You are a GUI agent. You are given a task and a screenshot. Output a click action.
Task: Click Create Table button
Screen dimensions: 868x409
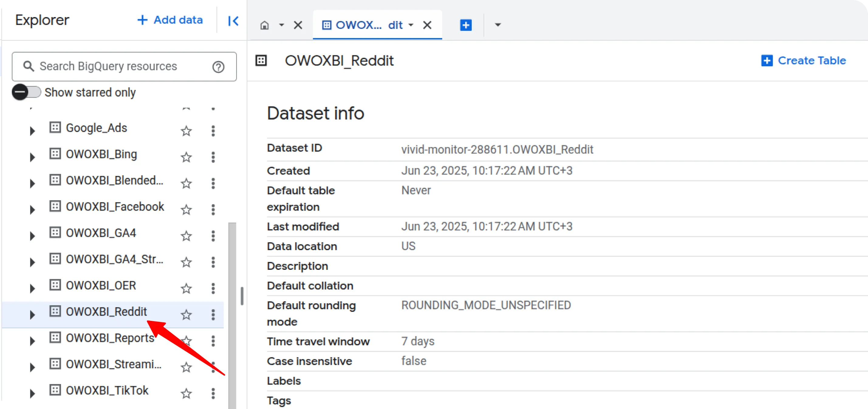coord(803,60)
